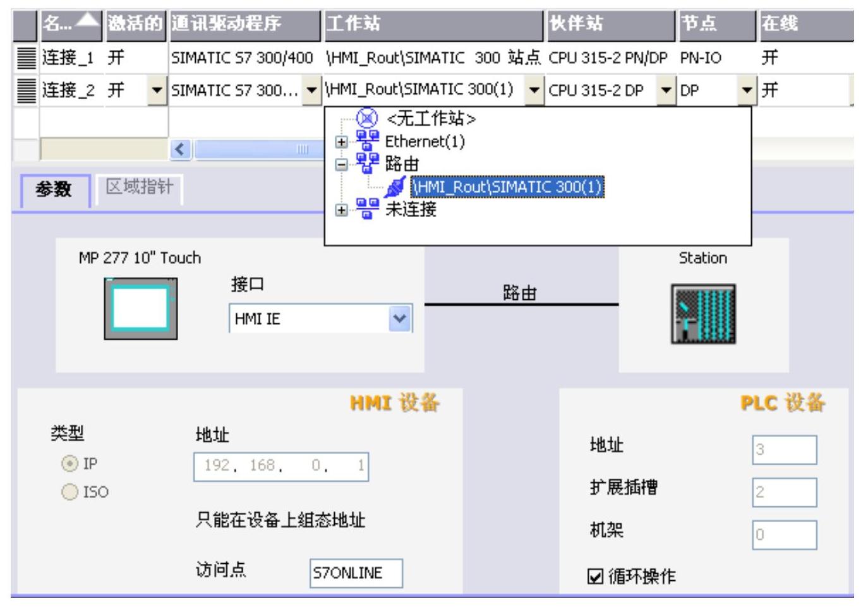Viewport: 868px width, 608px height.
Task: Click \HMI_Rout\SIMATIC 300 站点 cell in 连接_1
Action: click(x=434, y=58)
